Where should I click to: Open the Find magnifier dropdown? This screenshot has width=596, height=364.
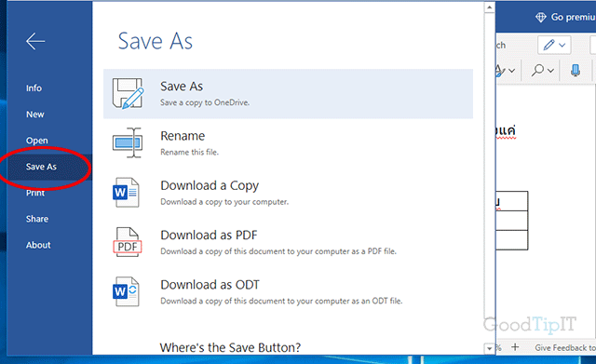(542, 71)
